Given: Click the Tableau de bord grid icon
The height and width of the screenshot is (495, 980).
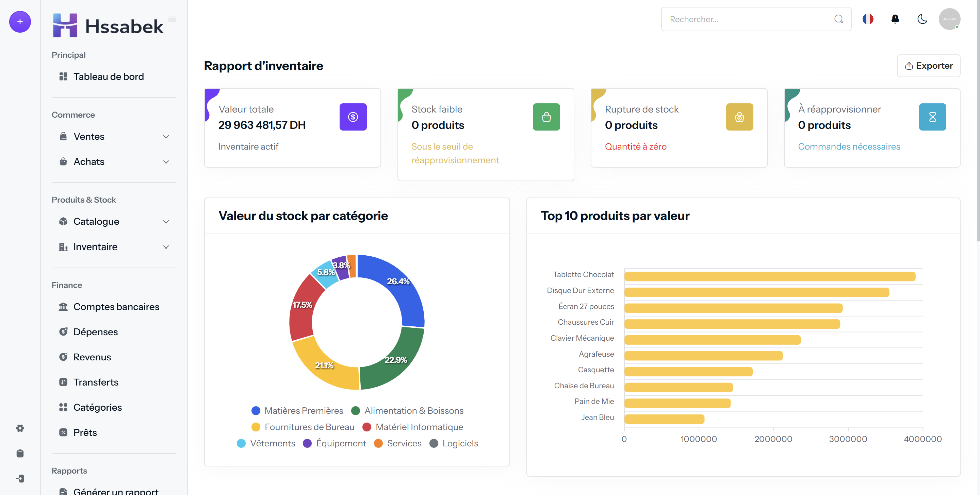Looking at the screenshot, I should [63, 76].
